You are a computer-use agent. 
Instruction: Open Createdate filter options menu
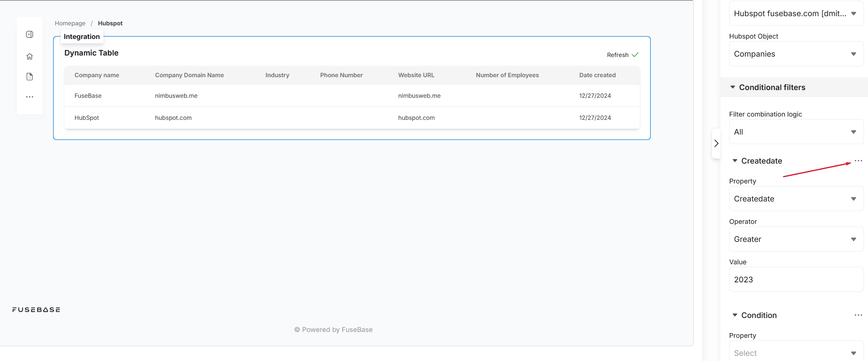(x=858, y=161)
